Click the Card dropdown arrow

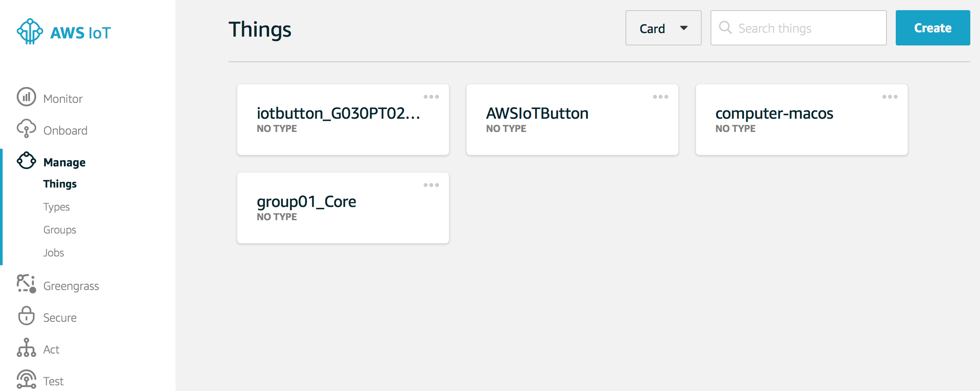tap(684, 28)
